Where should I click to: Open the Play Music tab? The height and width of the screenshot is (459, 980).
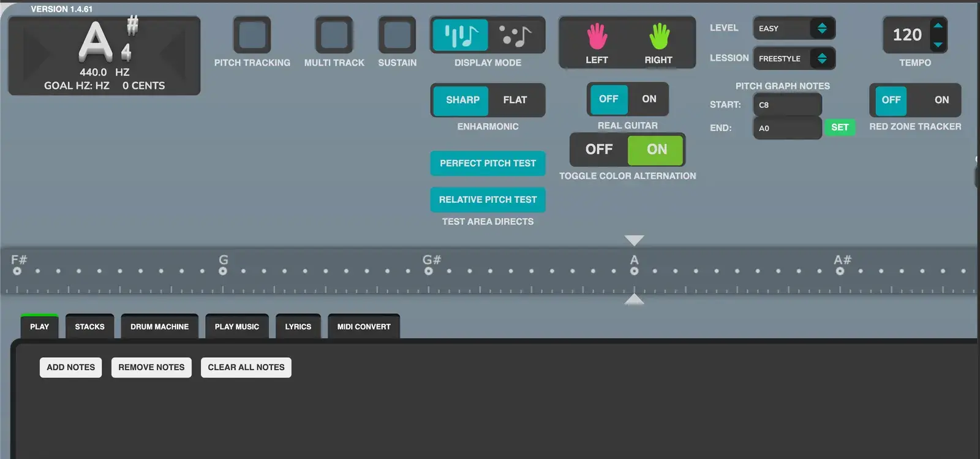point(237,327)
